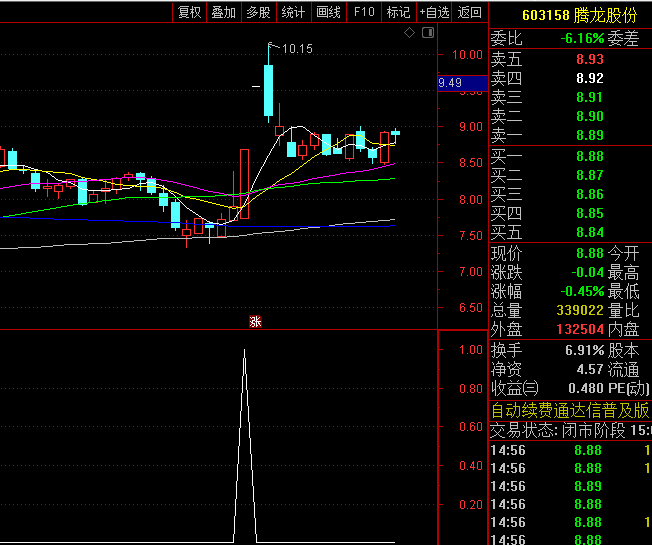Click 买四 price 8.85
The width and height of the screenshot is (652, 545).
click(590, 213)
